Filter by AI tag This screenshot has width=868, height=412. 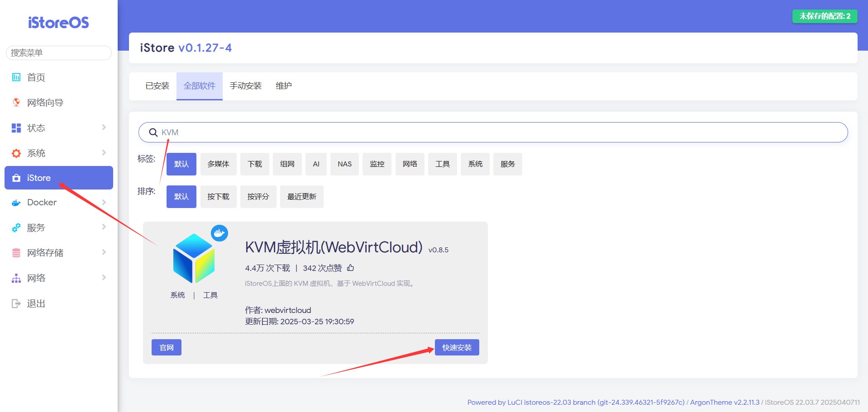click(316, 164)
